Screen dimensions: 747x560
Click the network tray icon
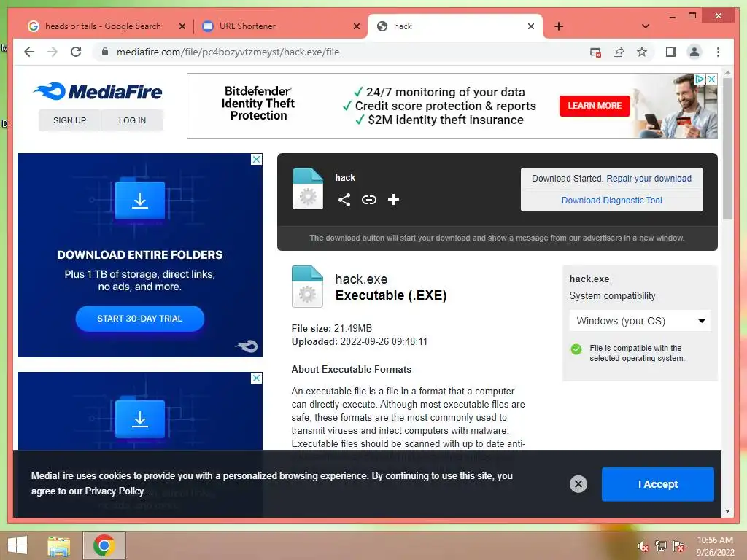pyautogui.click(x=660, y=546)
